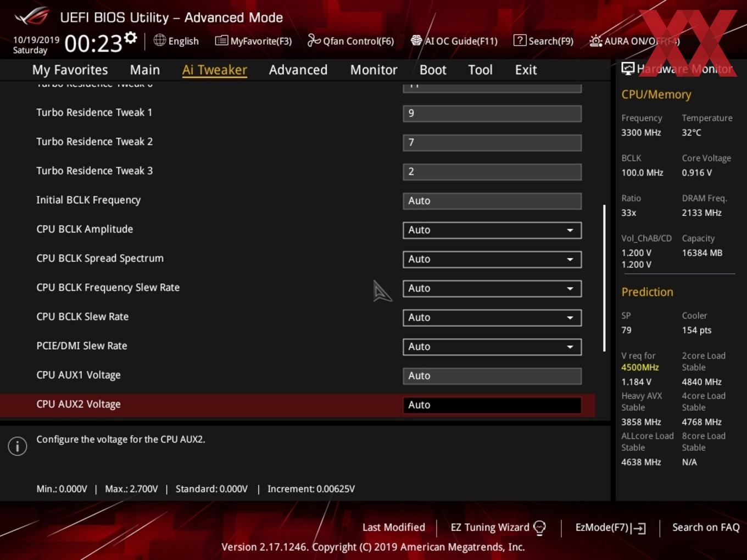Open CPU BCLK Slew Rate dropdown
The image size is (747, 560).
[x=492, y=317]
